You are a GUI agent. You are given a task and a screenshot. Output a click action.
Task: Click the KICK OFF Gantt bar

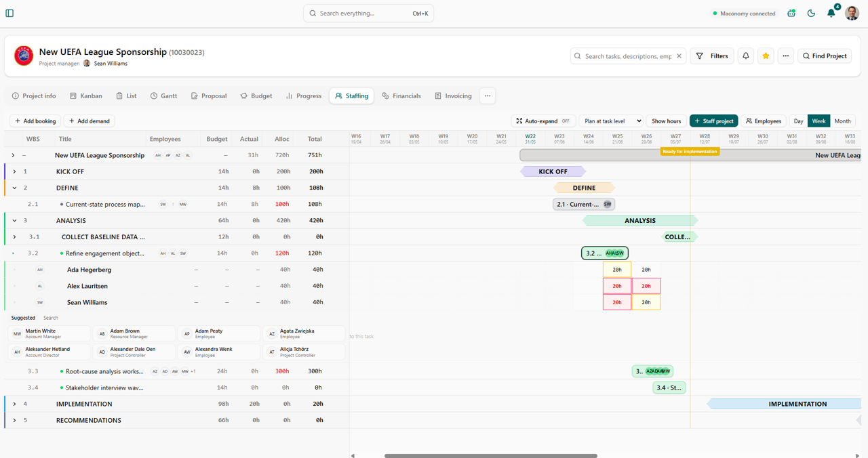[553, 171]
